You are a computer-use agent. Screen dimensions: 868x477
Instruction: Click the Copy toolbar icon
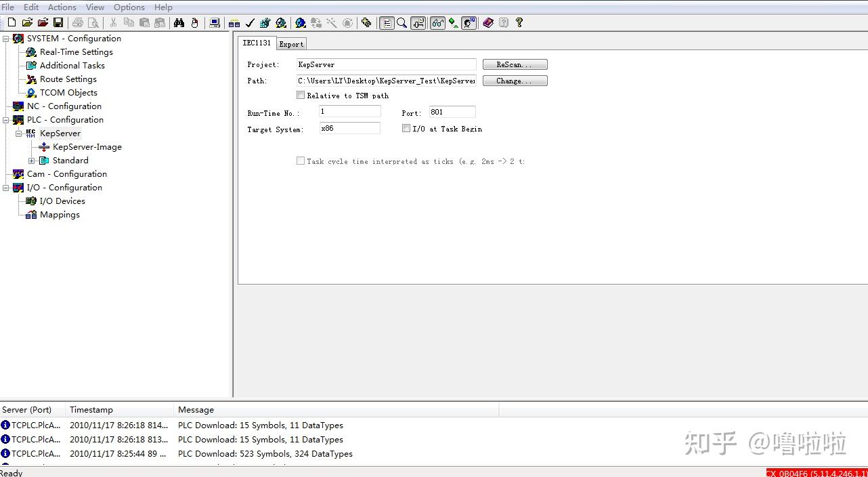coord(129,22)
